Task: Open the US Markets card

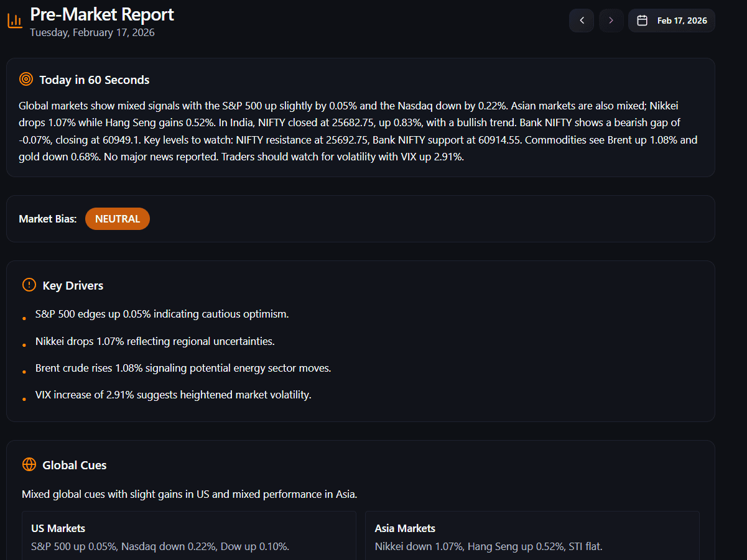Action: 189,536
